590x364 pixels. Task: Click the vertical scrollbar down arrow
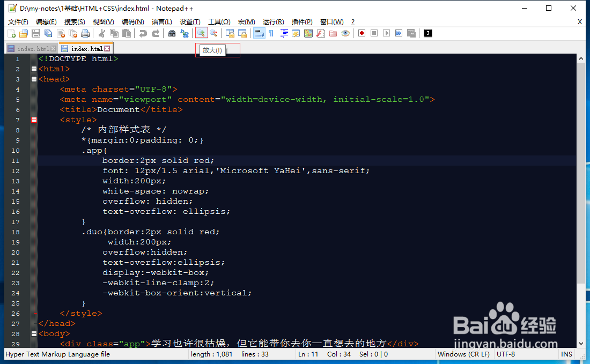581,343
